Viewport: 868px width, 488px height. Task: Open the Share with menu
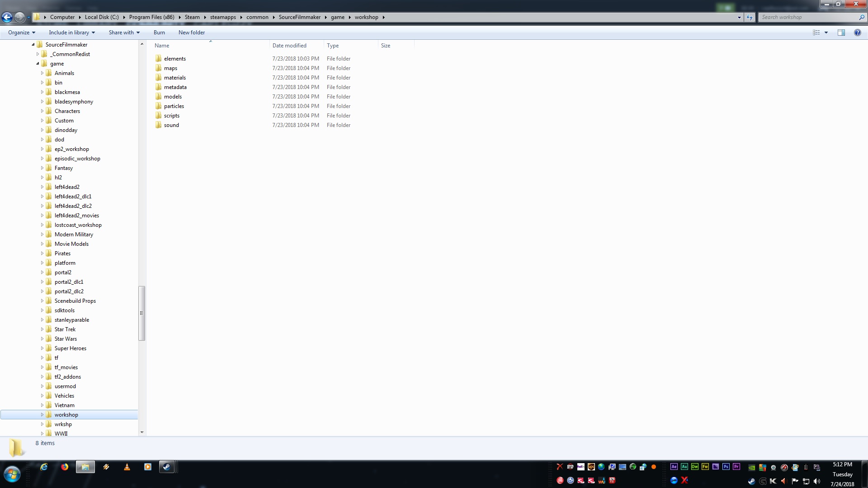(x=124, y=33)
